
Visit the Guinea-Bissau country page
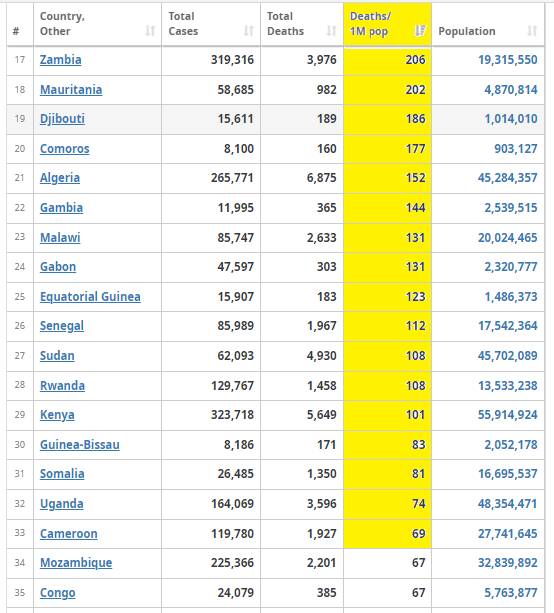coord(80,445)
